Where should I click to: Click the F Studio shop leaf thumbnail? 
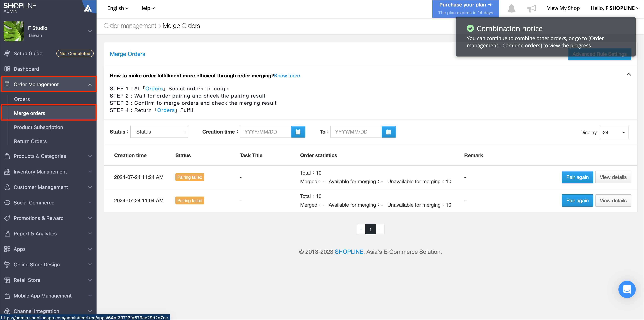point(14,31)
